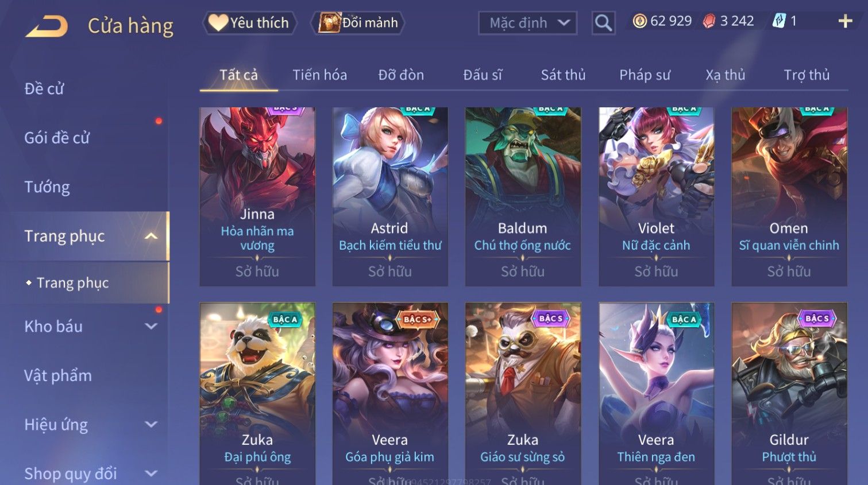Tap the back arrow icon
The height and width of the screenshot is (485, 868).
[x=47, y=26]
